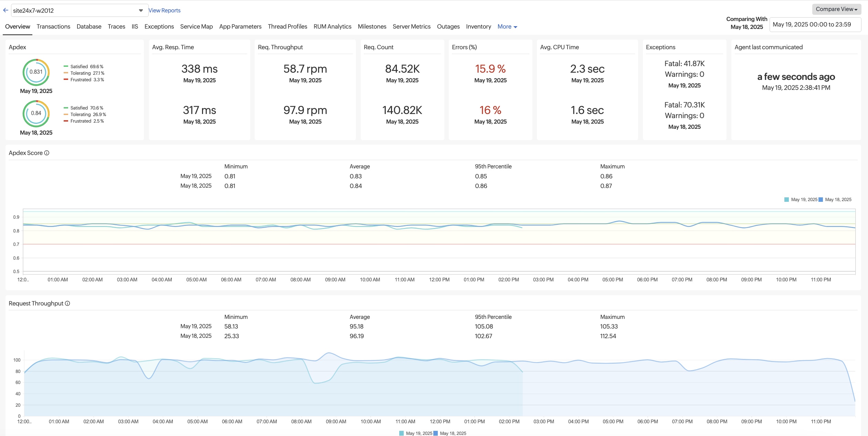
Task: Click the View Reports link
Action: (x=164, y=10)
